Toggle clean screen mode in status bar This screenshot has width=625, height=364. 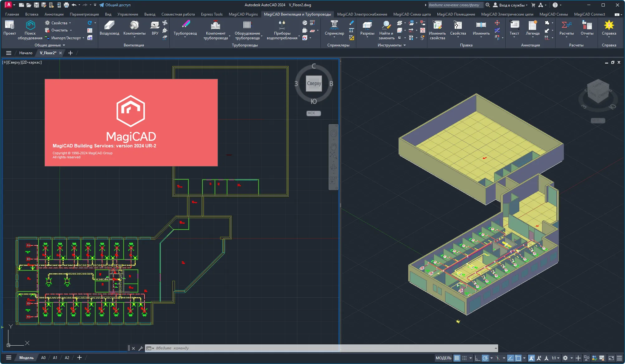point(611,358)
